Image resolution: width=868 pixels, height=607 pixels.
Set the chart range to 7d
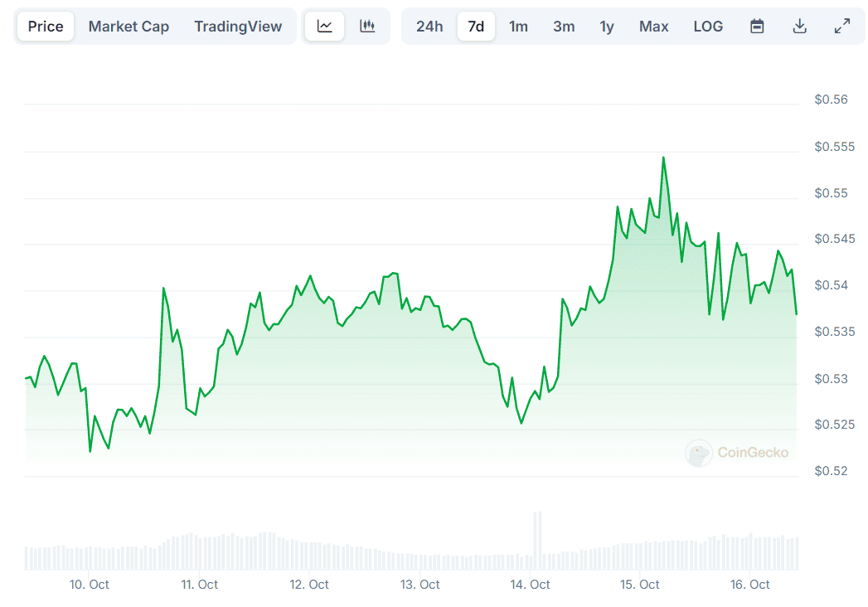click(476, 26)
